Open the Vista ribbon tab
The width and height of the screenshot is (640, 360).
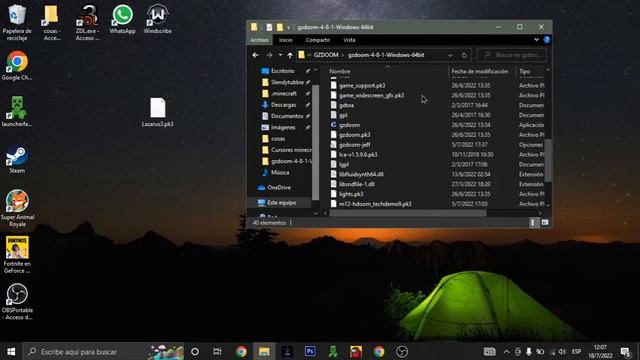(349, 40)
